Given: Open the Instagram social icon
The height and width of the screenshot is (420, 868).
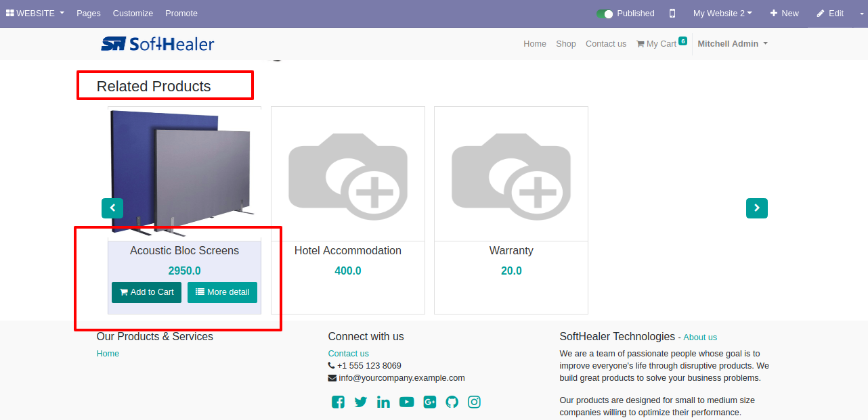Looking at the screenshot, I should click(475, 402).
